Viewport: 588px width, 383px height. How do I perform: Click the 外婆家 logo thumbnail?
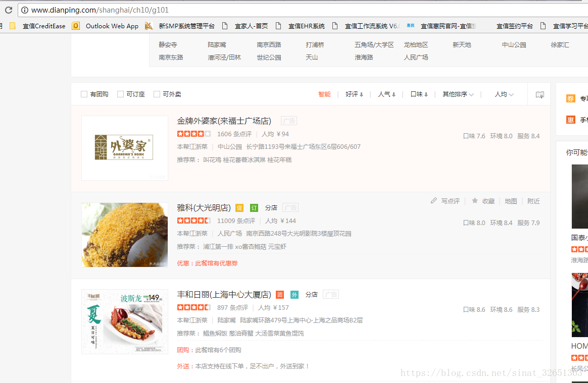tap(124, 148)
